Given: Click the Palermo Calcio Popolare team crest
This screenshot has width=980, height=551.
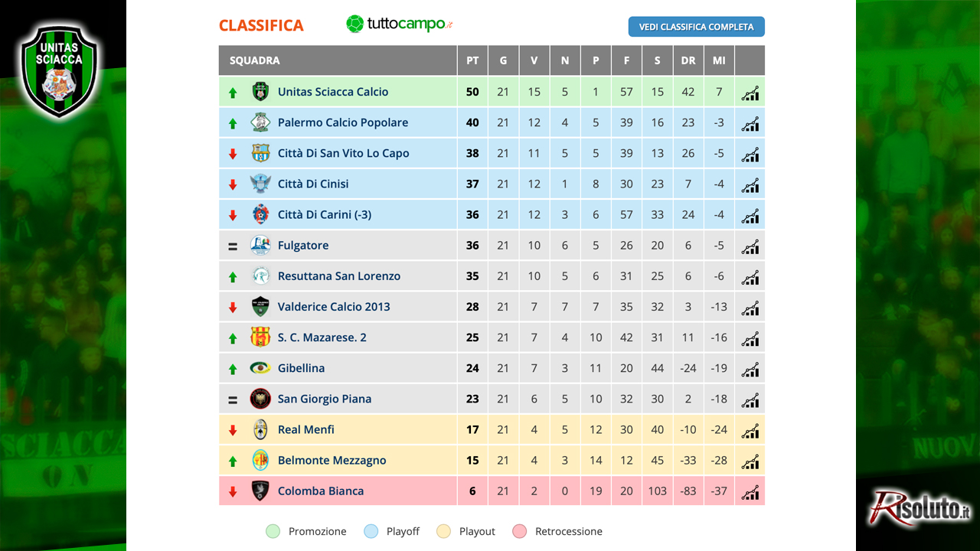Looking at the screenshot, I should pos(260,122).
